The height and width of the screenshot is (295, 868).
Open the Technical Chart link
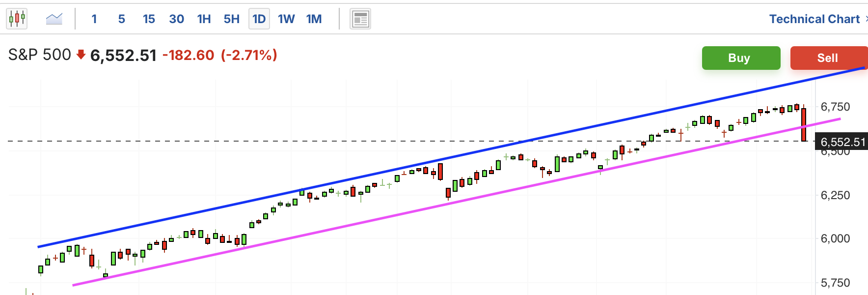[814, 19]
